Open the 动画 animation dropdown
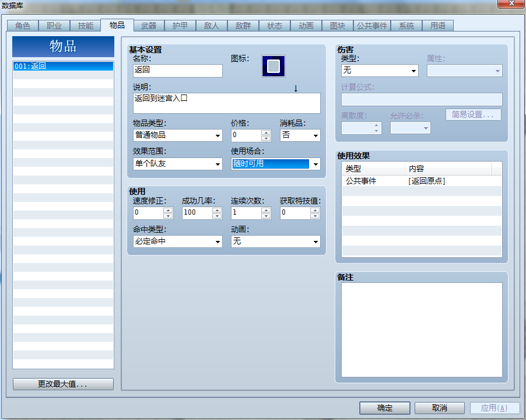Viewport: 526px width, 420px height. (275, 242)
